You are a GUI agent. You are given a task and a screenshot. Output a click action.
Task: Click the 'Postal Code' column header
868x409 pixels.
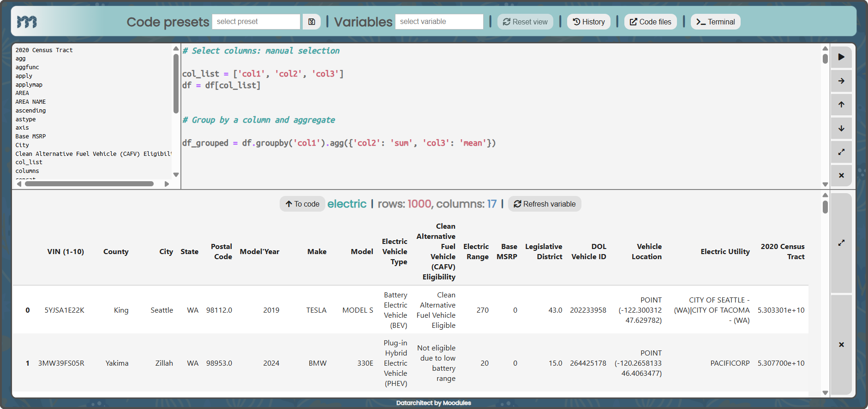[221, 252]
